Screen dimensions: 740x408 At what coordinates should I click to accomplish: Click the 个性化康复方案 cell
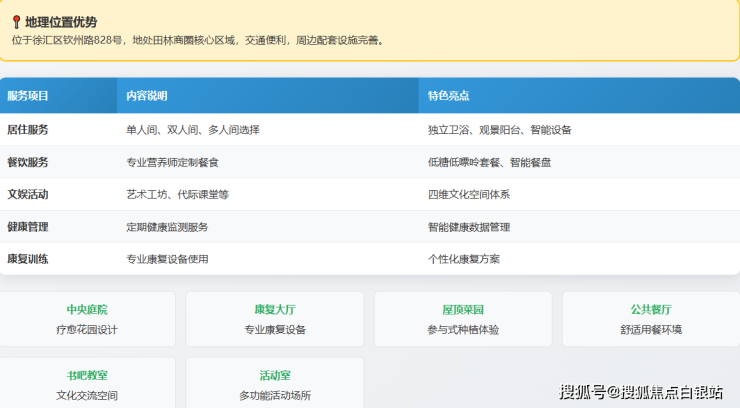point(464,259)
